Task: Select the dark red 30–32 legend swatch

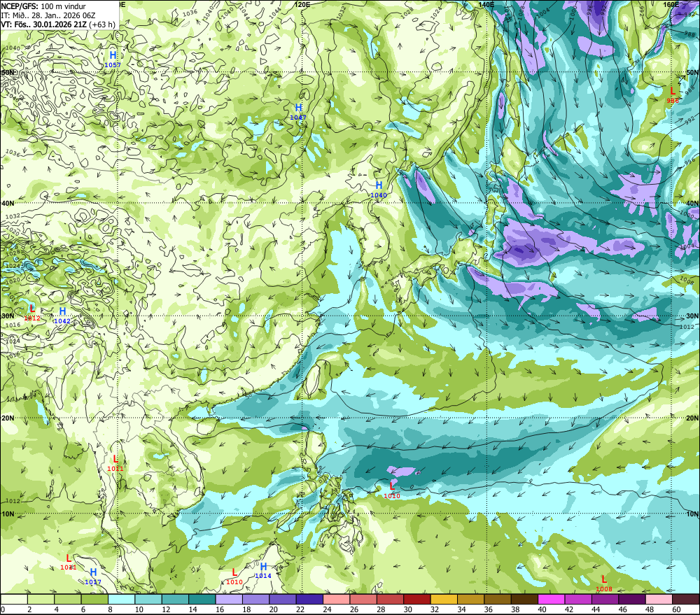Action: 417,600
